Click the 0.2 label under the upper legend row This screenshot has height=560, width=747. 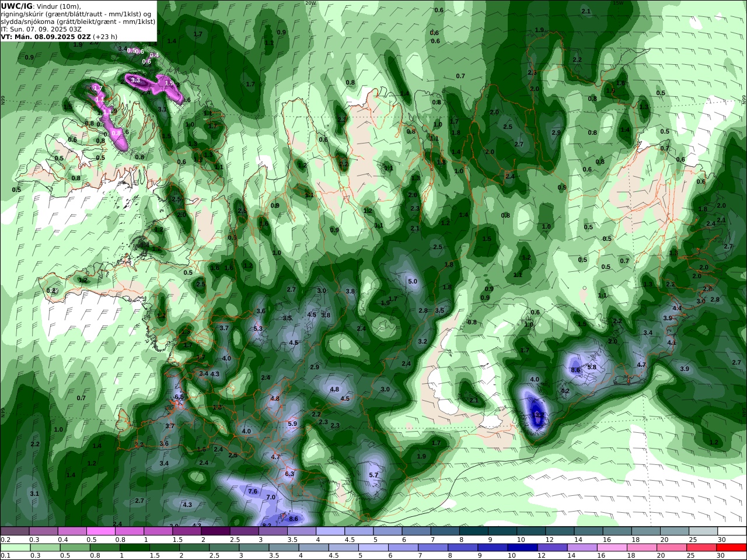(x=5, y=540)
